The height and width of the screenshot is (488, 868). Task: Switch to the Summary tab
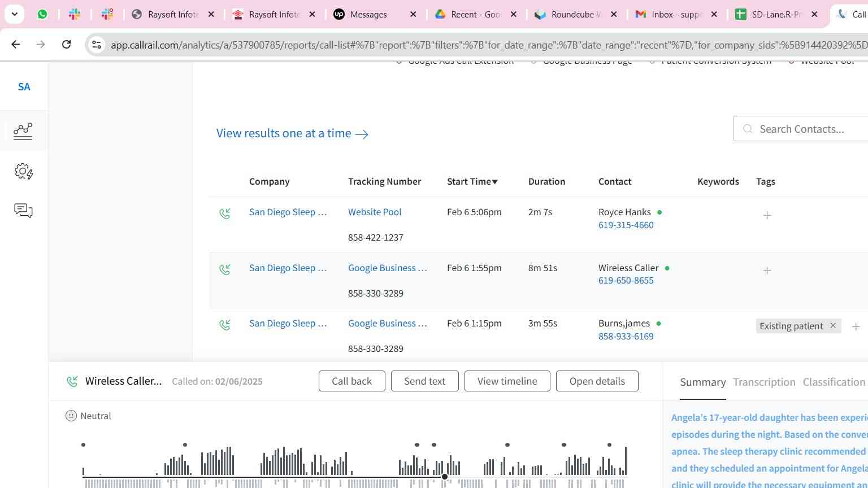[703, 382]
